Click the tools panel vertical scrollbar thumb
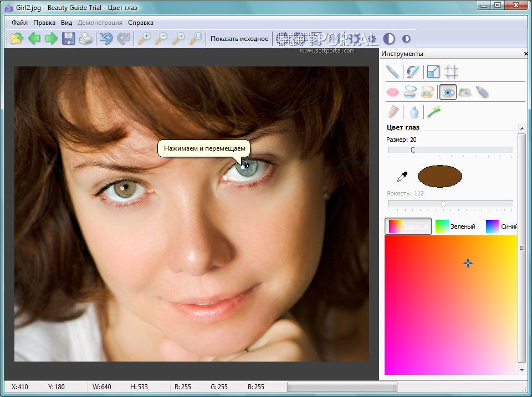Viewport: 532px width, 397px height. coord(522,249)
